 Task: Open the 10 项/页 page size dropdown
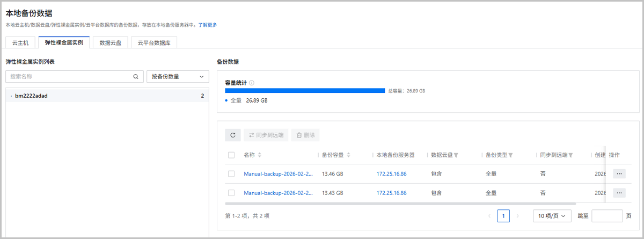point(552,216)
